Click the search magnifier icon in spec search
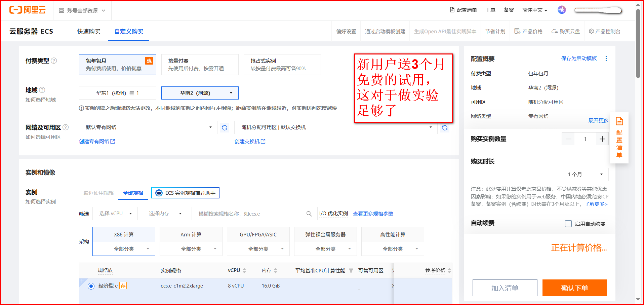Image resolution: width=644 pixels, height=305 pixels. tap(309, 214)
